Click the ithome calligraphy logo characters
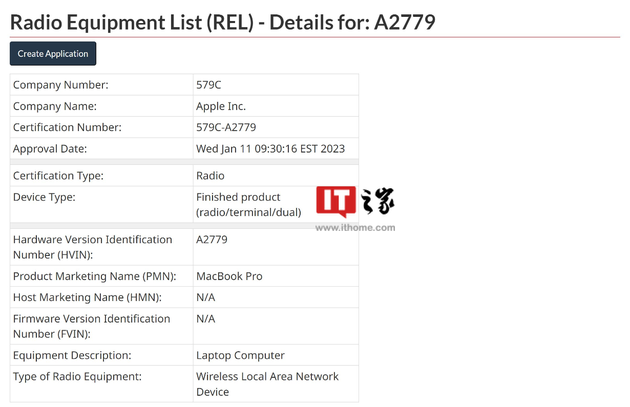The image size is (630, 407). click(x=377, y=200)
